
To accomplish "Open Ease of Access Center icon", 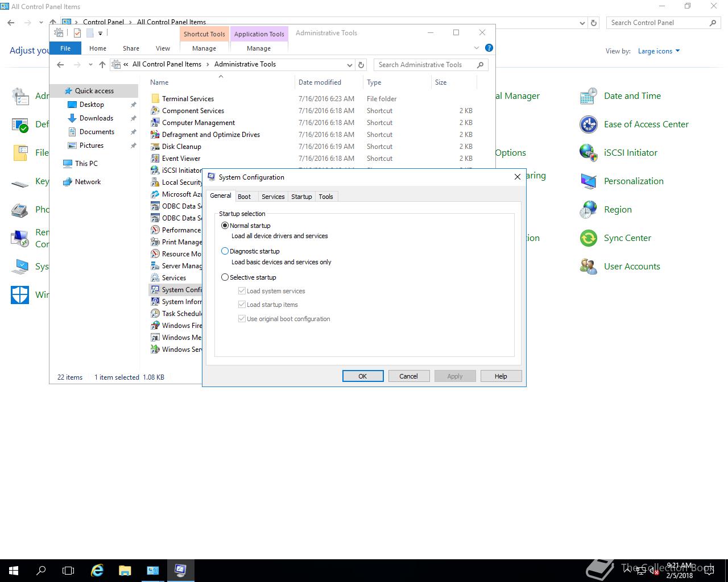I will tap(589, 124).
